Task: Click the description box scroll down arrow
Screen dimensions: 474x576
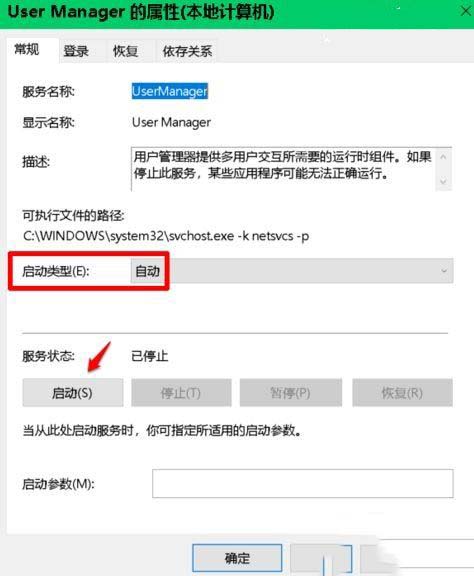Action: tap(444, 181)
